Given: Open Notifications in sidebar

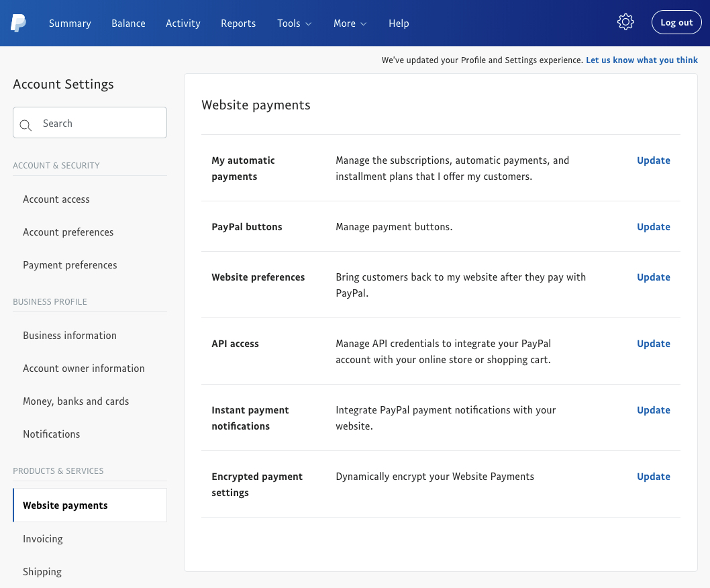Looking at the screenshot, I should tap(52, 434).
